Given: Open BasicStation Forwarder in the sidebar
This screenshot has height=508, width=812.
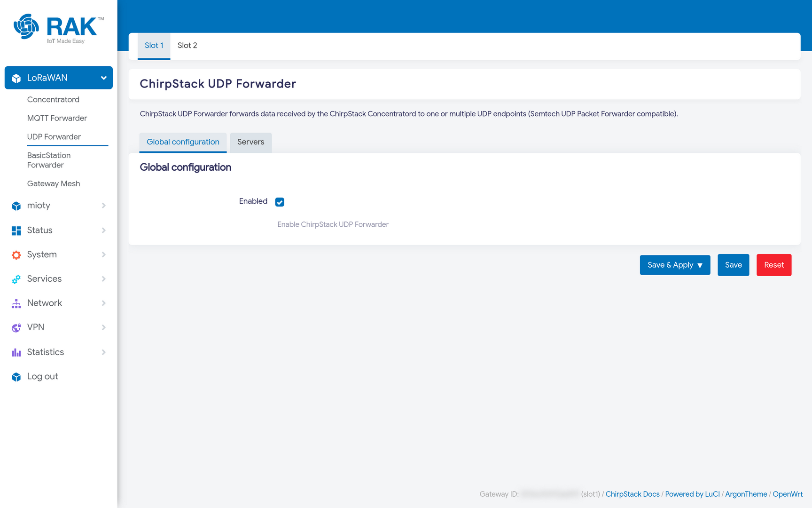Looking at the screenshot, I should (49, 160).
